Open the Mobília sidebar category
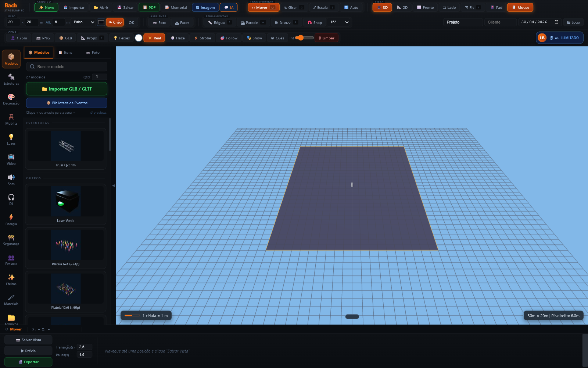Viewport: 588px width, 368px height. 11,119
